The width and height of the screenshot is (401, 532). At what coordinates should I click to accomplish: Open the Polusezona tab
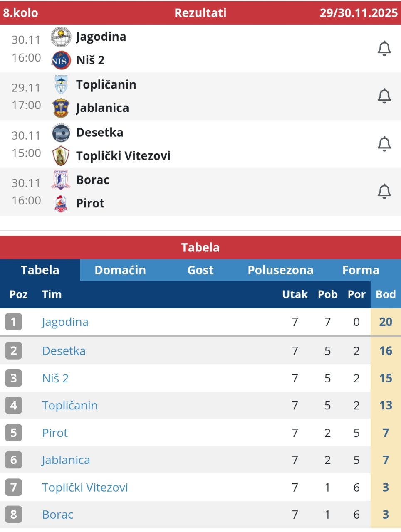[x=280, y=270]
